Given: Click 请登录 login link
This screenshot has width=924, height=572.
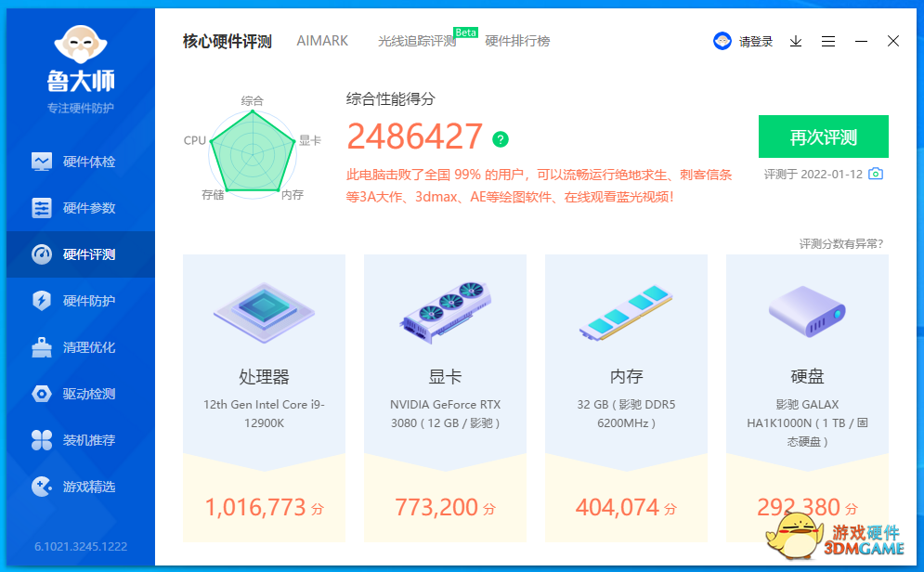Looking at the screenshot, I should coord(756,41).
